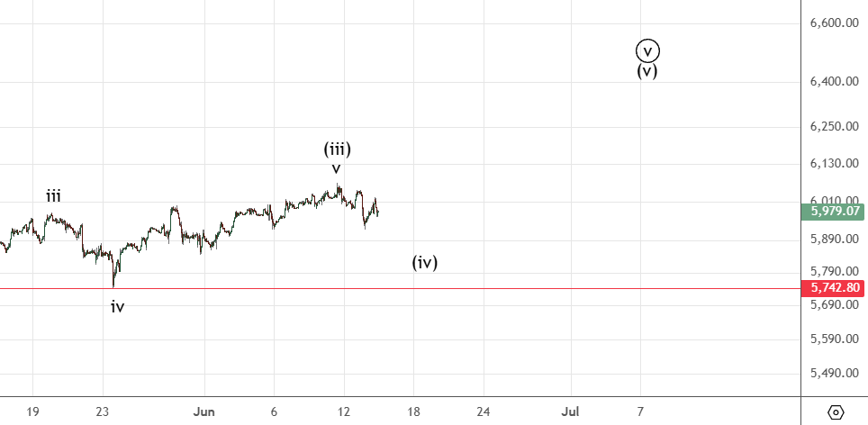
Task: Click date 19 on the time axis
Action: coord(32,410)
